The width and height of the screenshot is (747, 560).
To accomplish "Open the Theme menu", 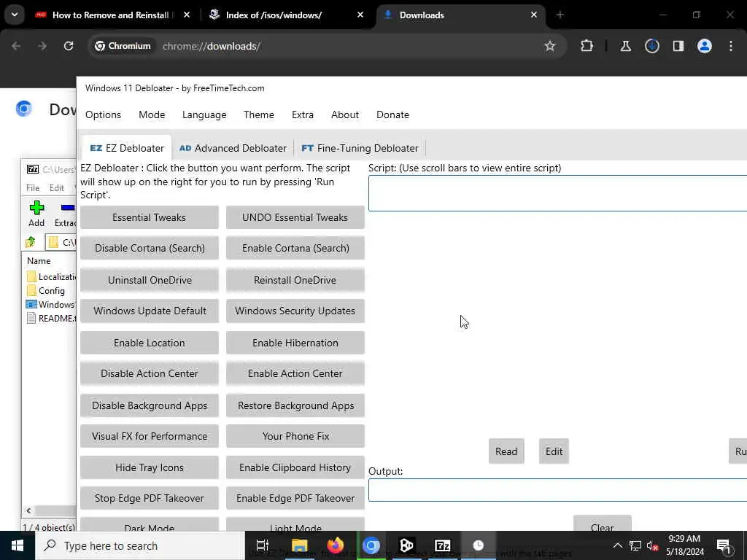I will (259, 114).
